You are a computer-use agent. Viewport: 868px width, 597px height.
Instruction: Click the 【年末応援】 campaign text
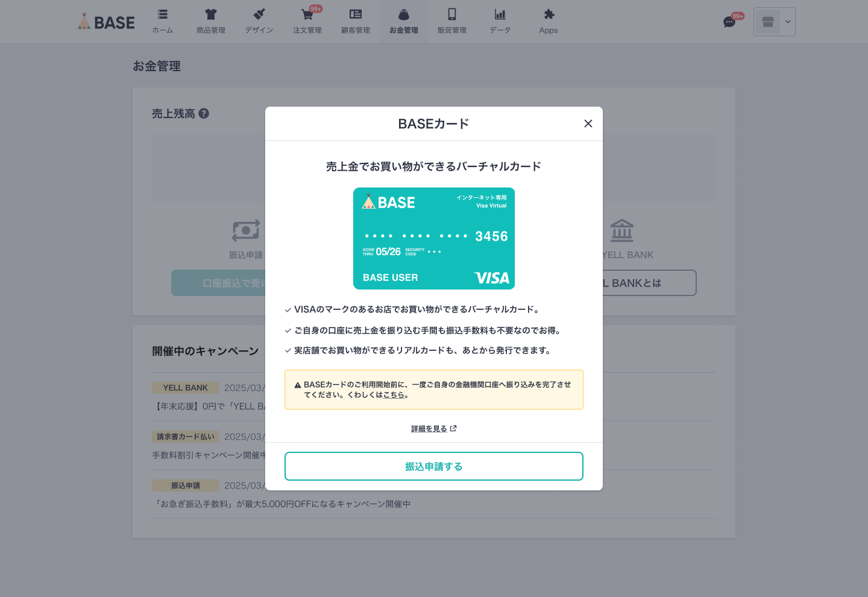tap(209, 406)
